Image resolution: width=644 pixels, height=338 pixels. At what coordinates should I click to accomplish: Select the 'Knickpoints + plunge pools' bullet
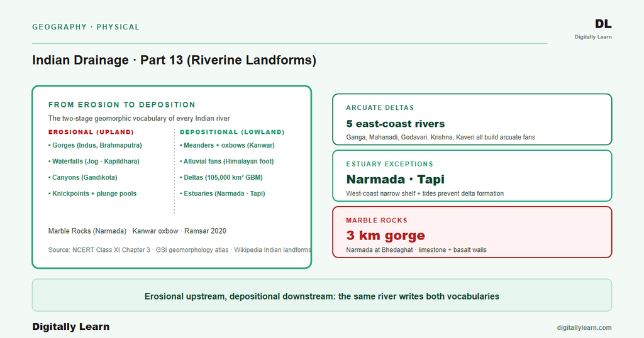(92, 194)
